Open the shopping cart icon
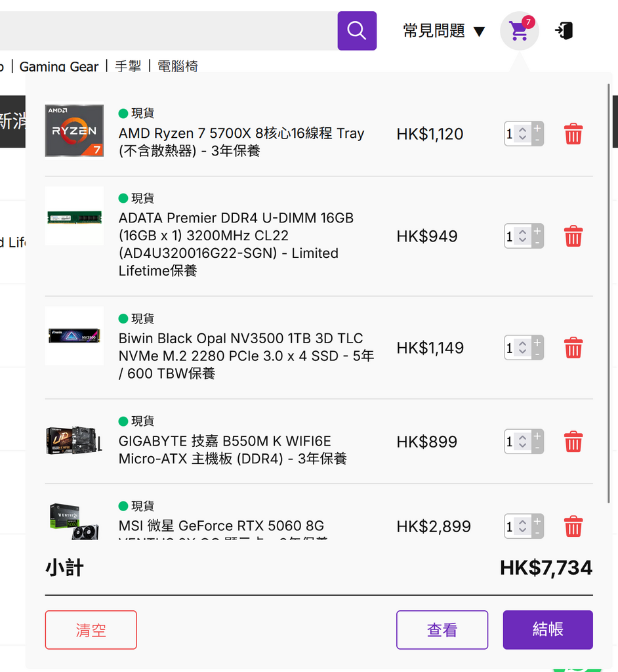 (520, 31)
